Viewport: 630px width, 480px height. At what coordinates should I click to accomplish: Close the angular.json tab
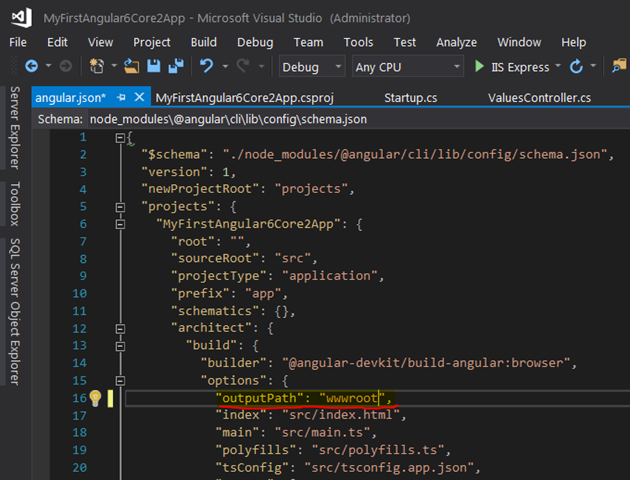[137, 98]
